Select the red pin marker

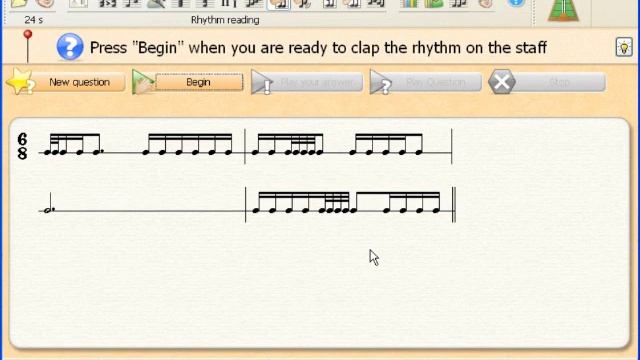click(x=28, y=46)
